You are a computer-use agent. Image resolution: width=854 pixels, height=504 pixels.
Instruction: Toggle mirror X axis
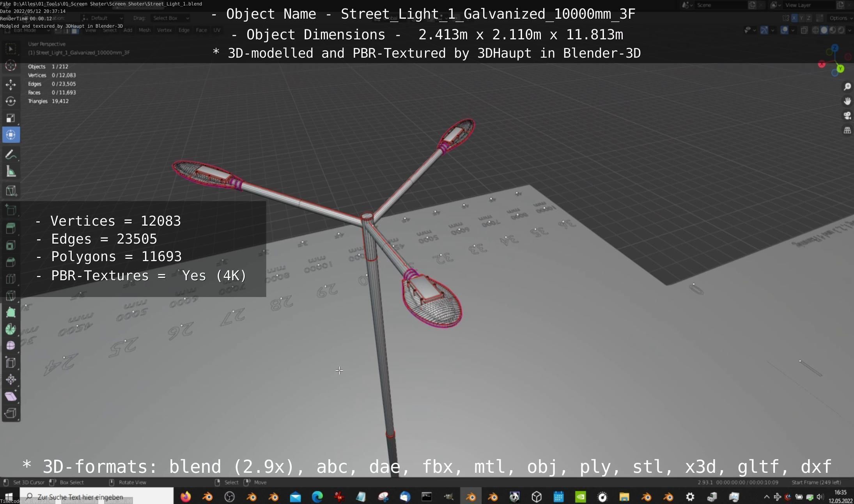point(794,18)
